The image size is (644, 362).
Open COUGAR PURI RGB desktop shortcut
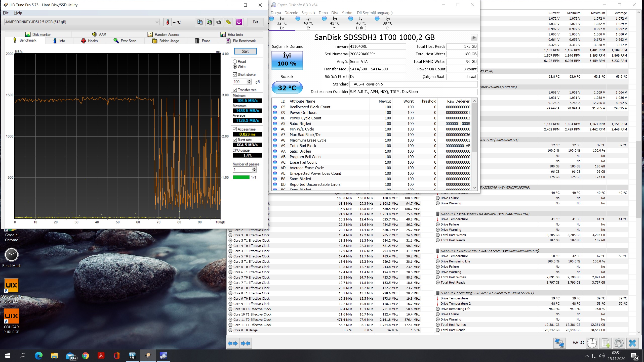(11, 321)
